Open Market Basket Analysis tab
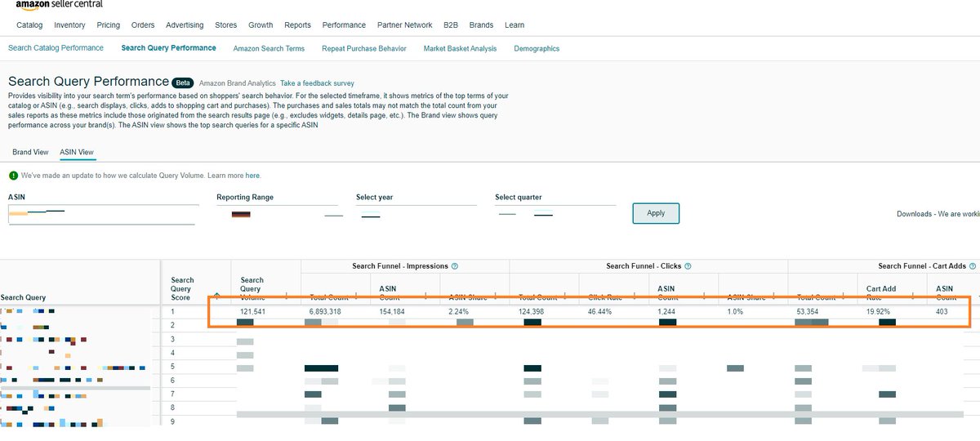Screen dimensions: 980x441 (460, 49)
